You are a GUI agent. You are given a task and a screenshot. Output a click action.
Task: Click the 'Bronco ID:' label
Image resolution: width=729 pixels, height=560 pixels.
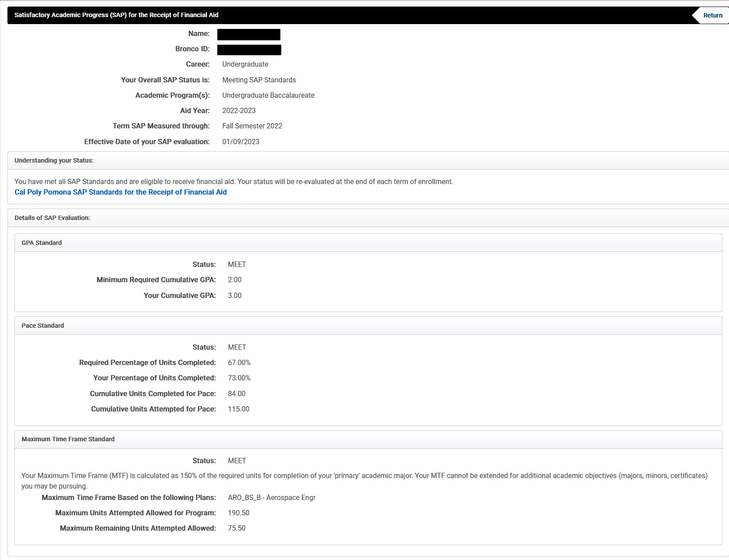coord(192,49)
